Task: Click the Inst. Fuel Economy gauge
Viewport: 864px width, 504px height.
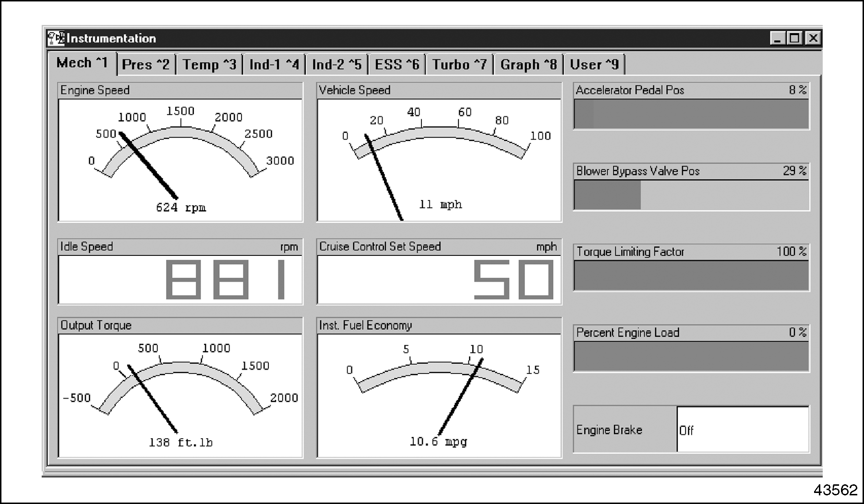Action: click(x=439, y=395)
